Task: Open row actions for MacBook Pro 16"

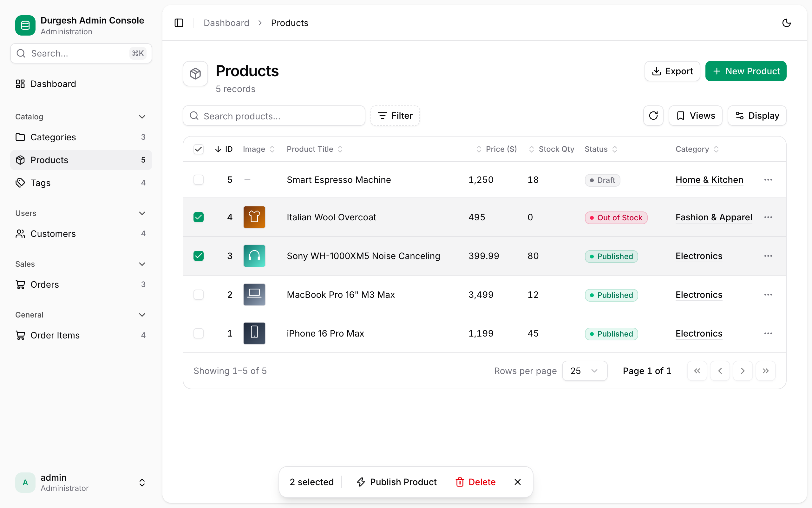Action: click(x=768, y=295)
